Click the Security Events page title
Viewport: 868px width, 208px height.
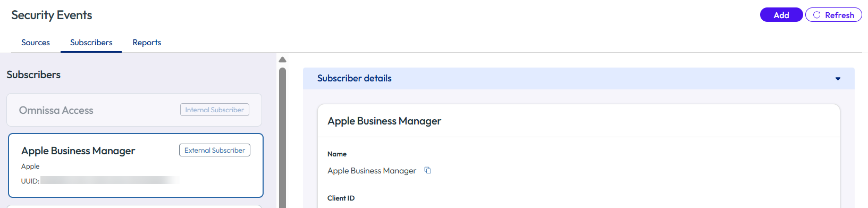pos(52,15)
